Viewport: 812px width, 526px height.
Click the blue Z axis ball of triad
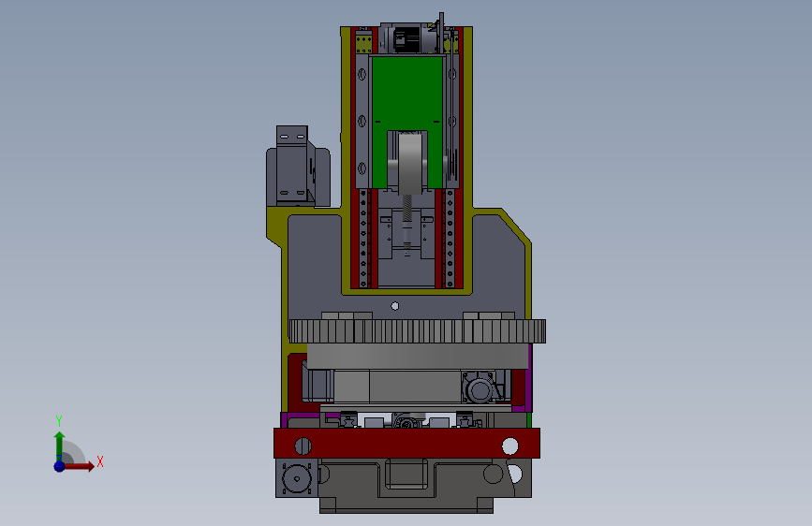(59, 466)
